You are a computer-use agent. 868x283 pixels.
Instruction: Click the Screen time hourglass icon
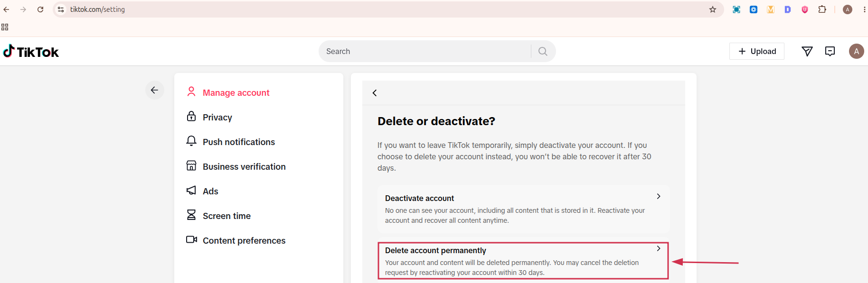coord(191,215)
